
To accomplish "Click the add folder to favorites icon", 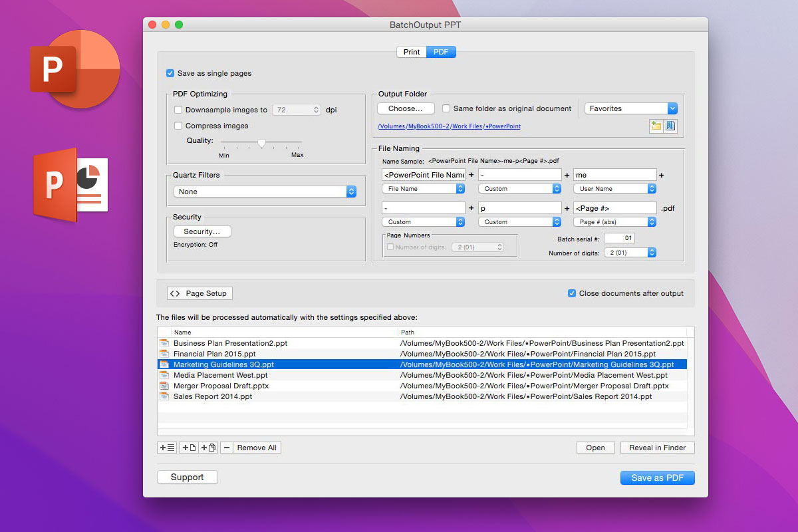I will tap(656, 126).
